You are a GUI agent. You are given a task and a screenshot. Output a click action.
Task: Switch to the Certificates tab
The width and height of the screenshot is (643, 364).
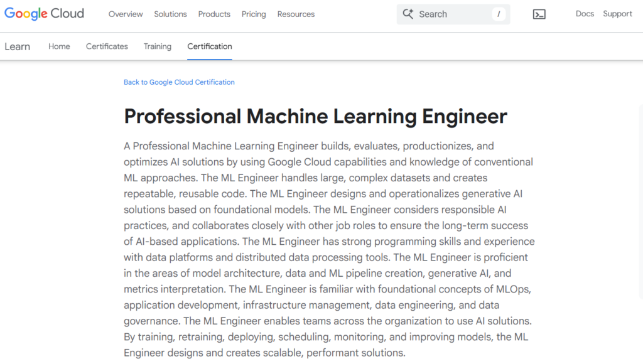click(107, 46)
